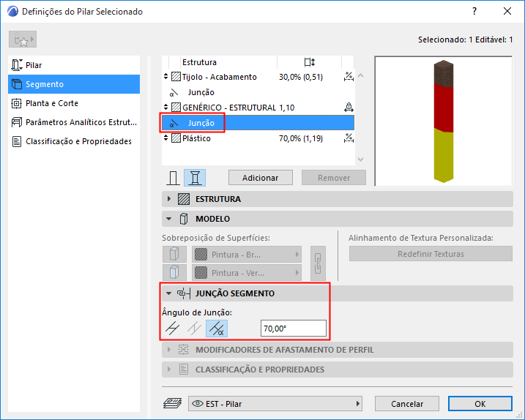The height and width of the screenshot is (420, 525).
Task: Choose custom alpha junction angle icon
Action: pyautogui.click(x=217, y=329)
